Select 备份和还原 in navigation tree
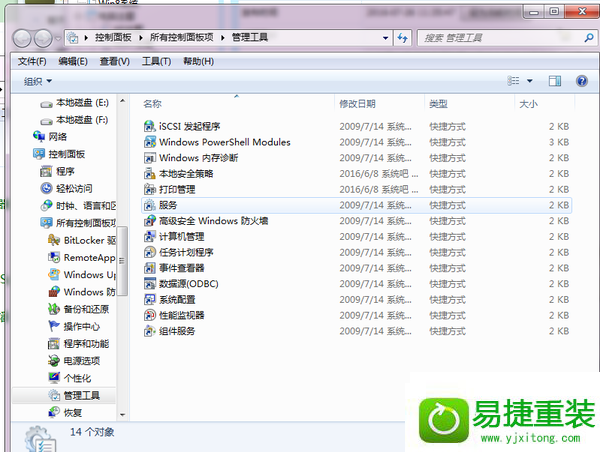Screen dimensions: 600x452 click(x=86, y=309)
